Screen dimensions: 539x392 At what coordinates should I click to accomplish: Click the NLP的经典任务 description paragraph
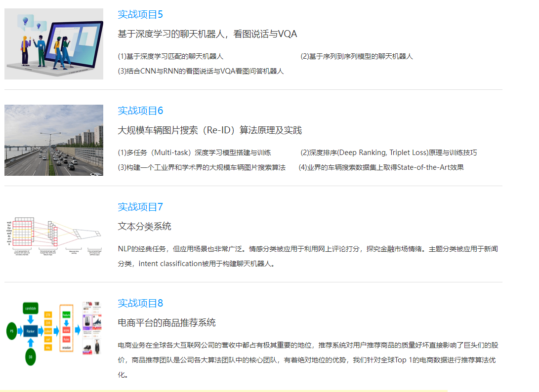point(307,256)
